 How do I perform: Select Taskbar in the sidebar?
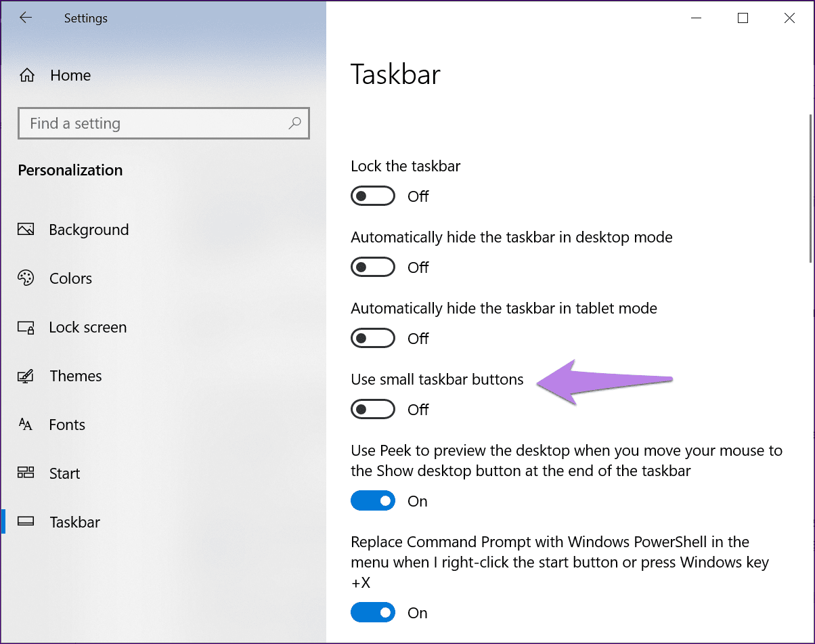(x=75, y=522)
